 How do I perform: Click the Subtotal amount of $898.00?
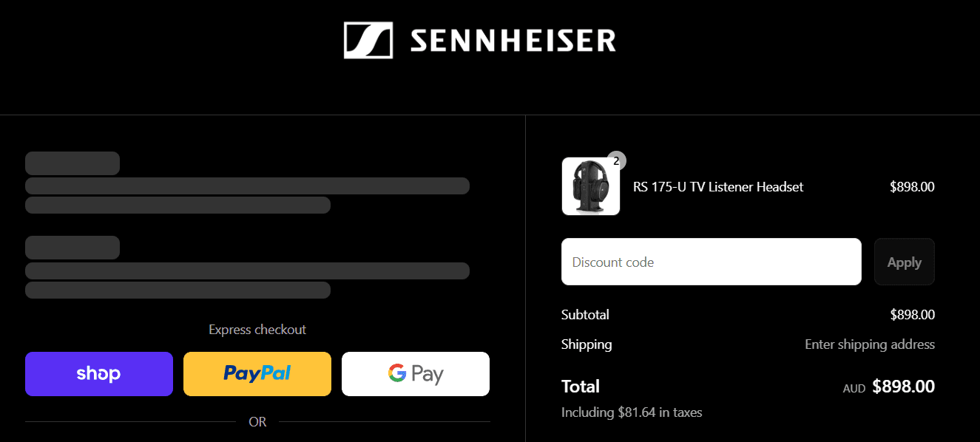pos(912,315)
